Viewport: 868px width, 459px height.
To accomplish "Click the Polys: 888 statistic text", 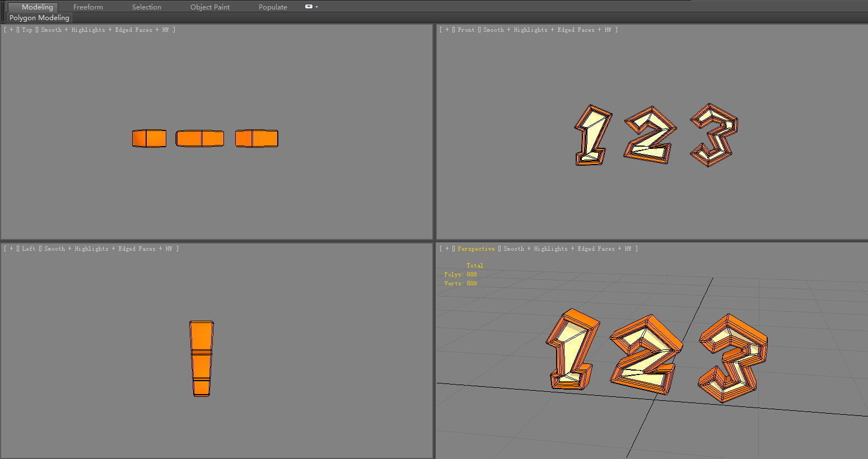I will tap(460, 274).
